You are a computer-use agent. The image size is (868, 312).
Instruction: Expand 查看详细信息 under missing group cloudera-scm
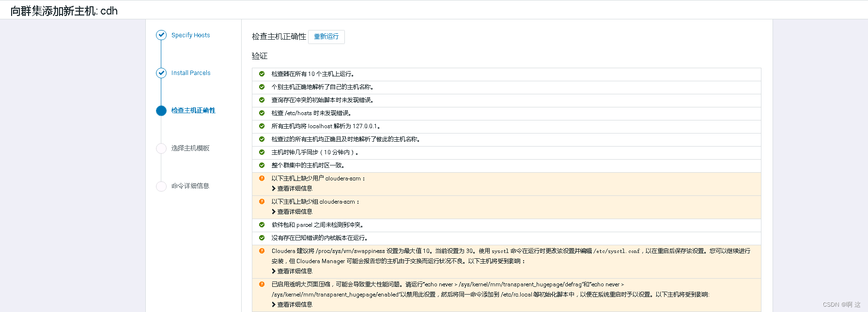(292, 212)
